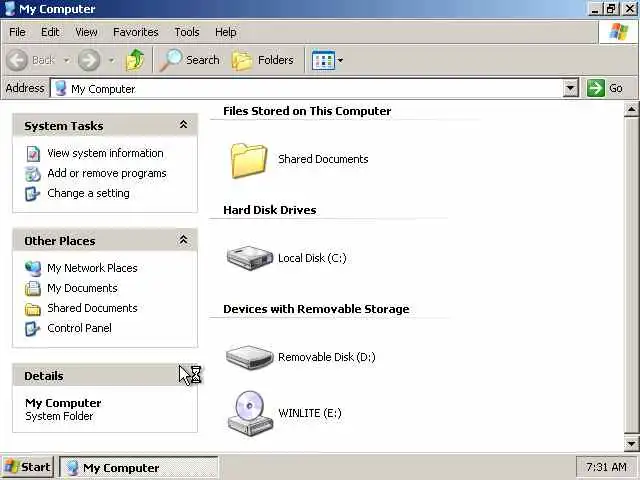Expand the Forward history dropdown arrow
Viewport: 640px width, 480px height.
pos(111,60)
